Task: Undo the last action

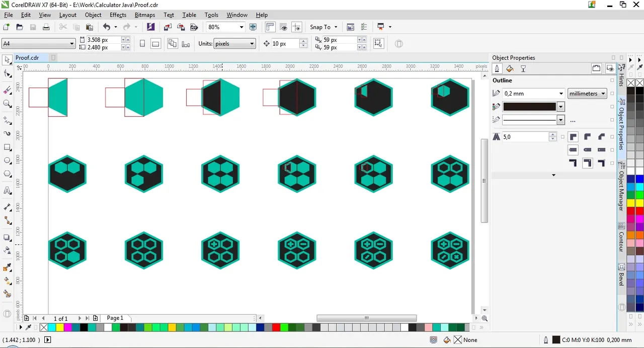Action: pos(106,27)
